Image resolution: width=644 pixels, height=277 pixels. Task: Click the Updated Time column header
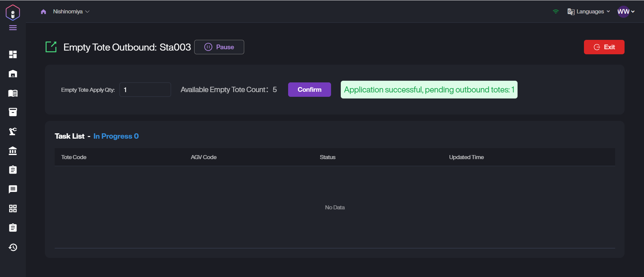466,157
